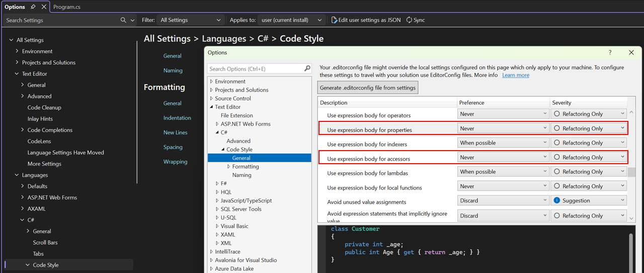This screenshot has height=273, width=644.
Task: Expand the Formatting node under Code Style
Action: [229, 167]
